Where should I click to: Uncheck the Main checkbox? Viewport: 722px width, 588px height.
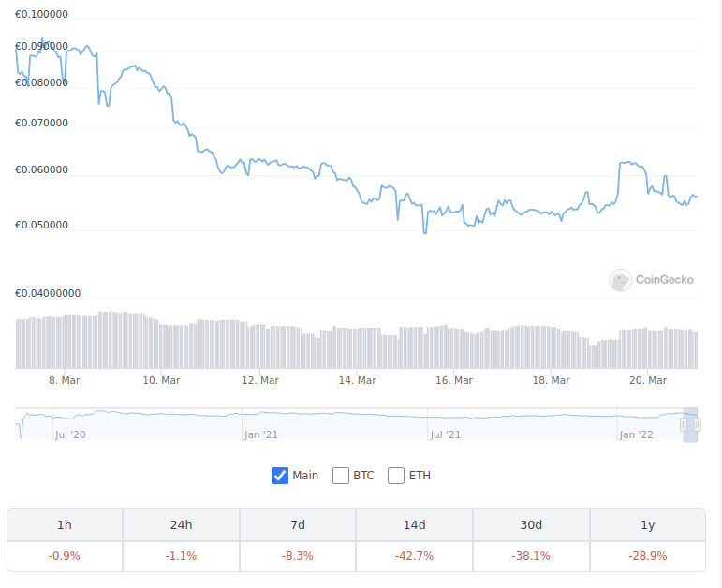(x=279, y=476)
